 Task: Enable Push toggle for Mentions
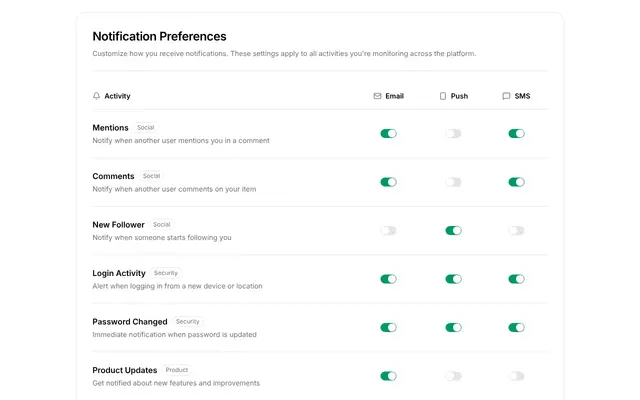pos(453,133)
